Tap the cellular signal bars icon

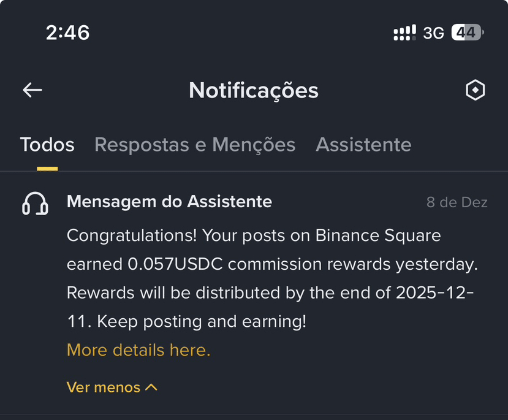[x=404, y=32]
